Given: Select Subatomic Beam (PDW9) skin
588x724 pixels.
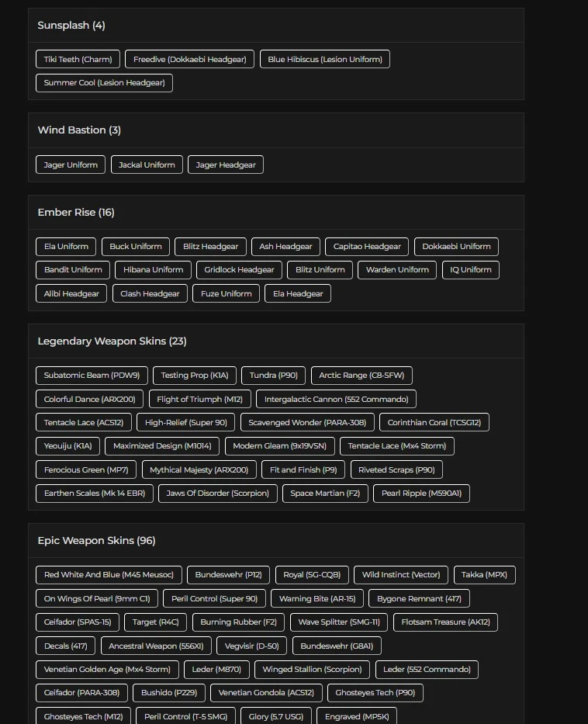Looking at the screenshot, I should [92, 376].
